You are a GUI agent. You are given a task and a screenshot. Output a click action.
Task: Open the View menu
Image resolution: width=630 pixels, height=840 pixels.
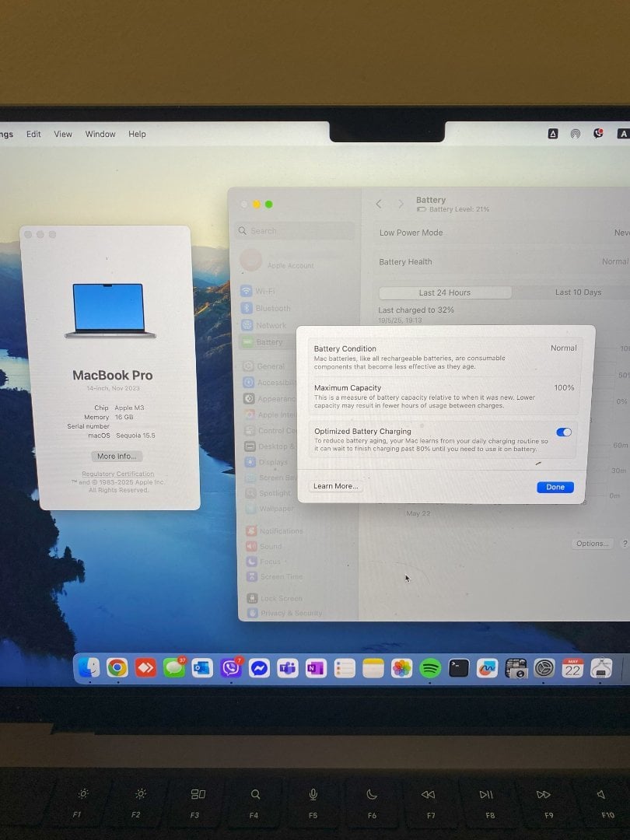(x=63, y=134)
